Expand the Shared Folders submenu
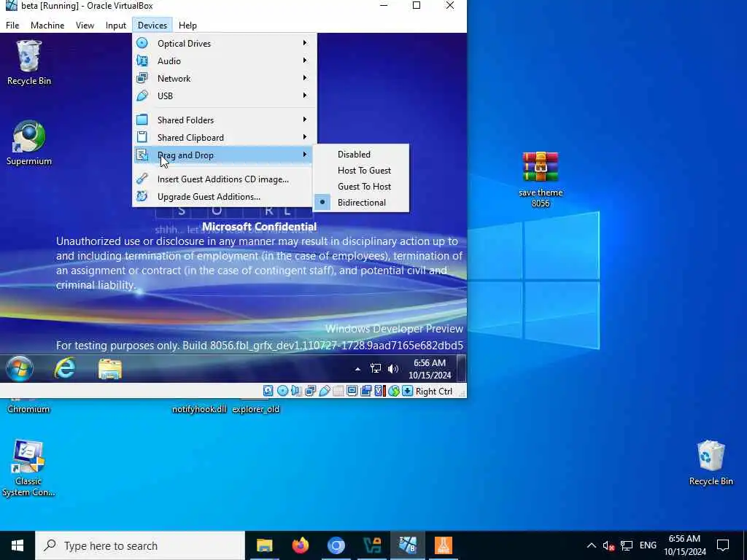747x560 pixels. click(223, 120)
